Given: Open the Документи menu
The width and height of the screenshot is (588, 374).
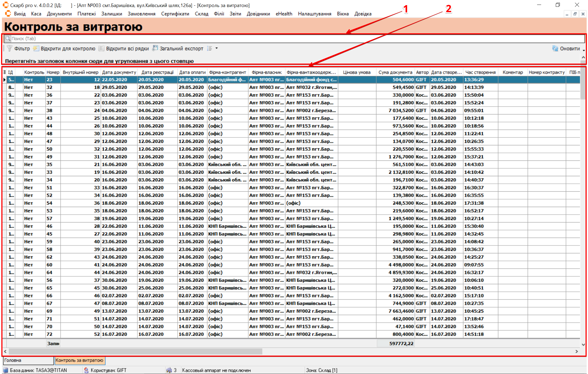Looking at the screenshot, I should coord(59,14).
